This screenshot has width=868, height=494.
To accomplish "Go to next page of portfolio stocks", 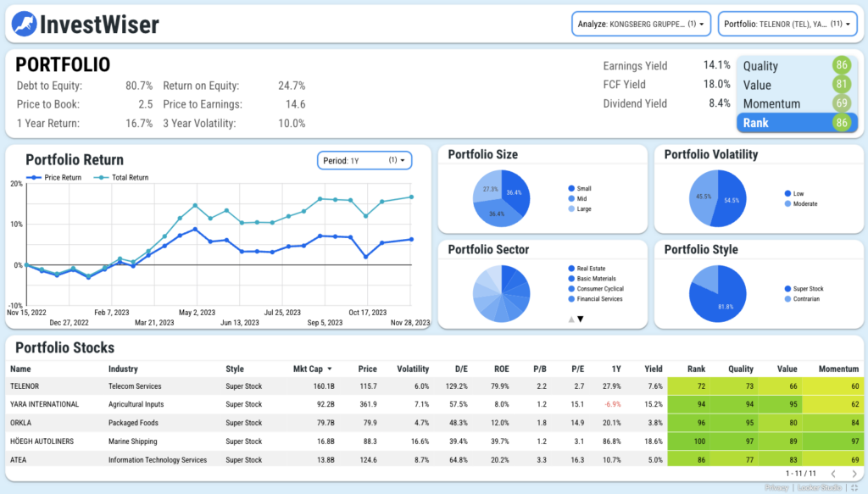I will [854, 474].
